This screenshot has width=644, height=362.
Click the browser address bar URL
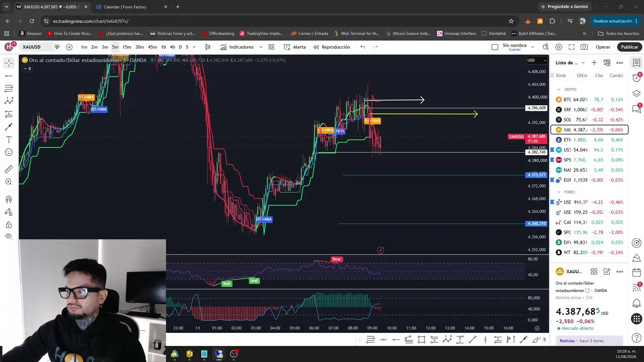(91, 21)
